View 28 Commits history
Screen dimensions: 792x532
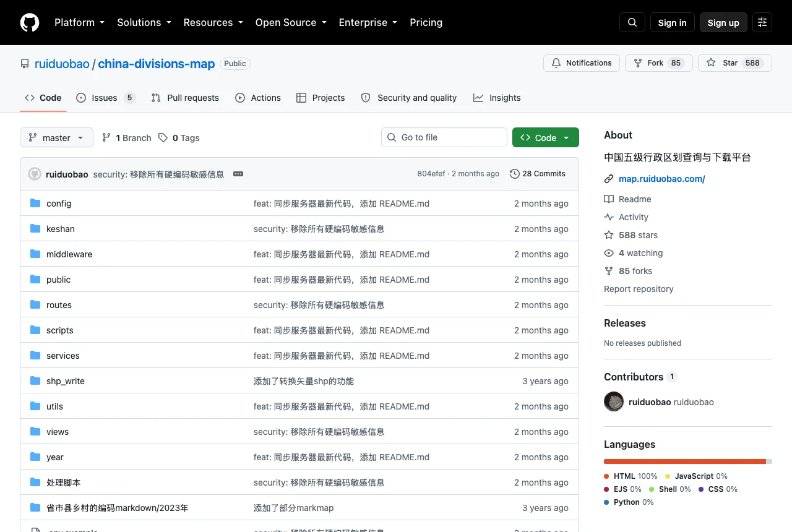538,174
